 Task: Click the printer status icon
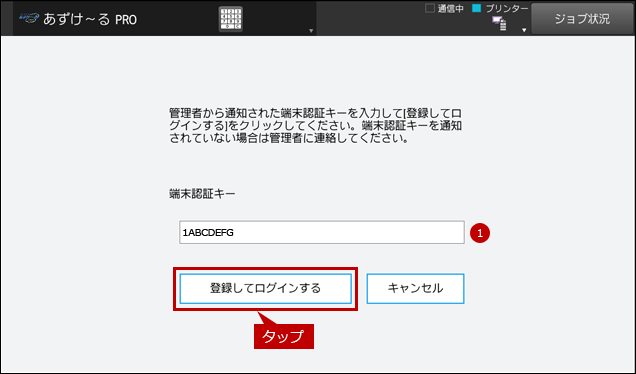499,23
